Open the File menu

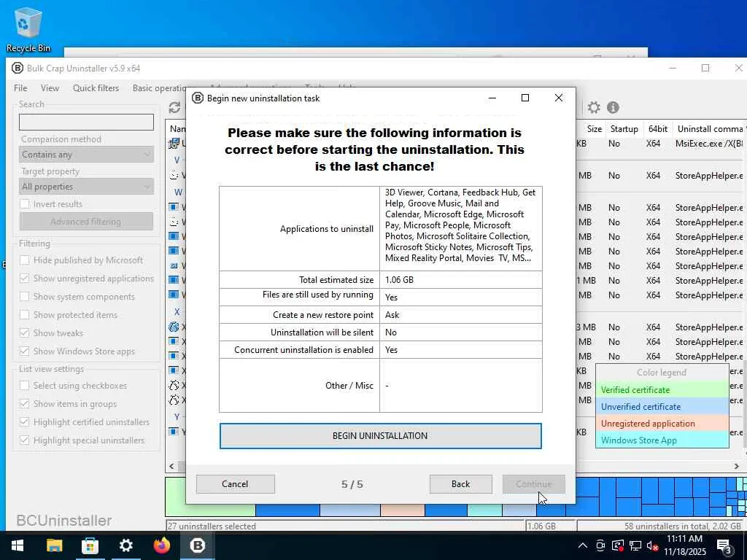click(x=20, y=88)
